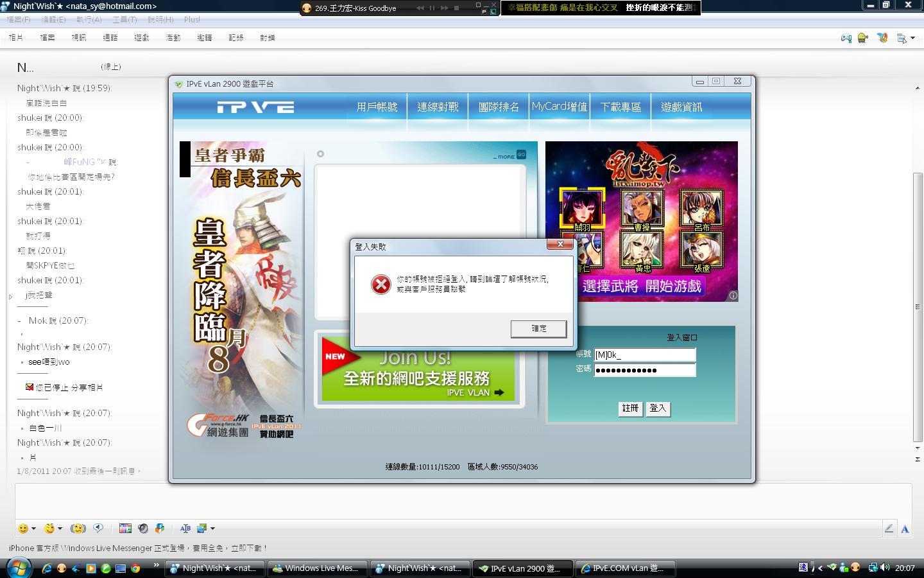Switch to text typing mode A icon
The image size is (924, 578).
(x=905, y=529)
